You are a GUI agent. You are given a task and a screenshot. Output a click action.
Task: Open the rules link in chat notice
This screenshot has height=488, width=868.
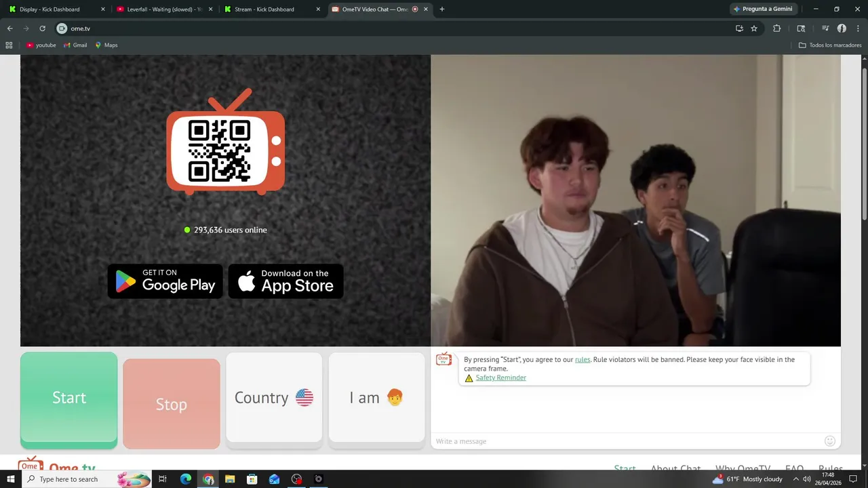(583, 359)
